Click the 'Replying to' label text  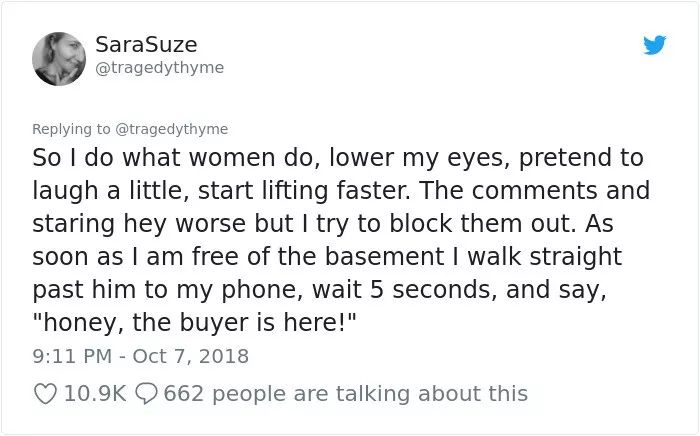[71, 129]
